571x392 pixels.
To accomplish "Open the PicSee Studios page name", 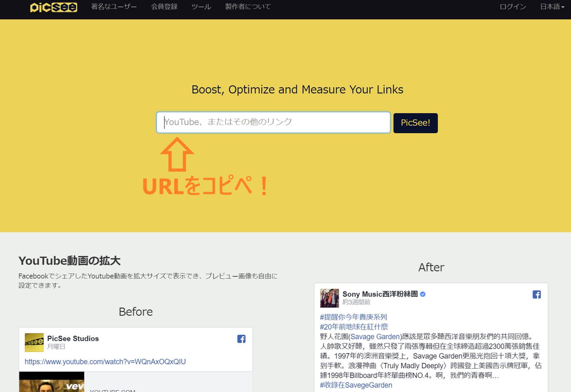I will [x=73, y=338].
